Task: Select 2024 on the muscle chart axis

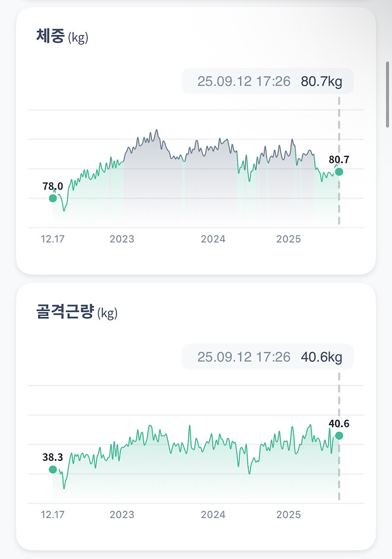Action: coord(213,515)
